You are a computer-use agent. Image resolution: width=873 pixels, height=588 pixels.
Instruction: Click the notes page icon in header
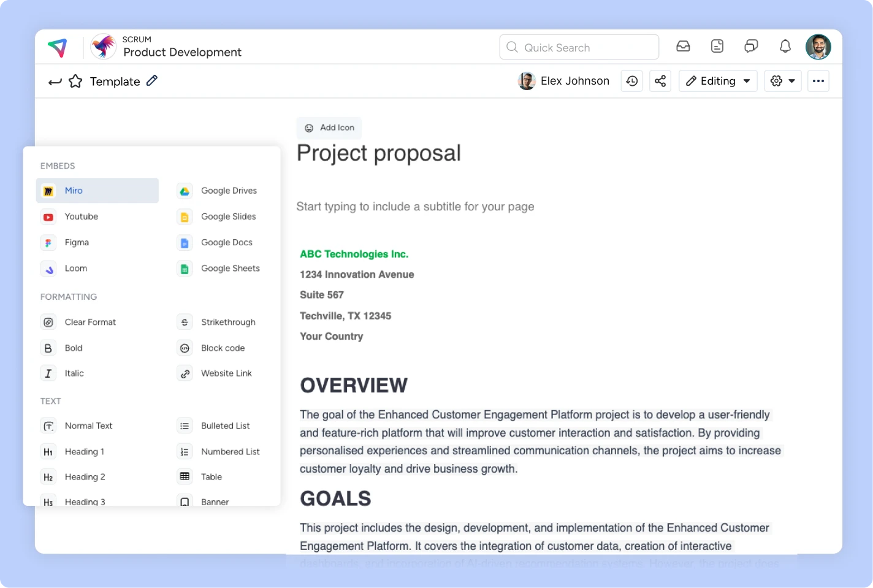pos(717,47)
